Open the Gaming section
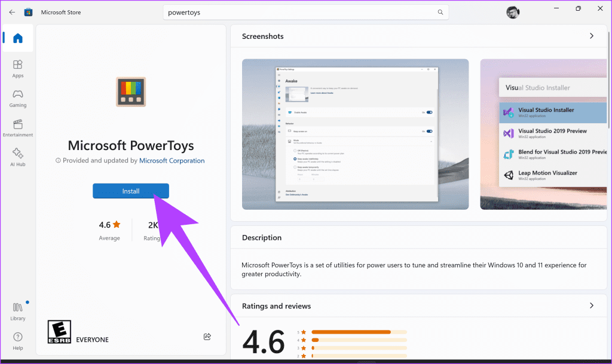This screenshot has width=612, height=364. 17,99
